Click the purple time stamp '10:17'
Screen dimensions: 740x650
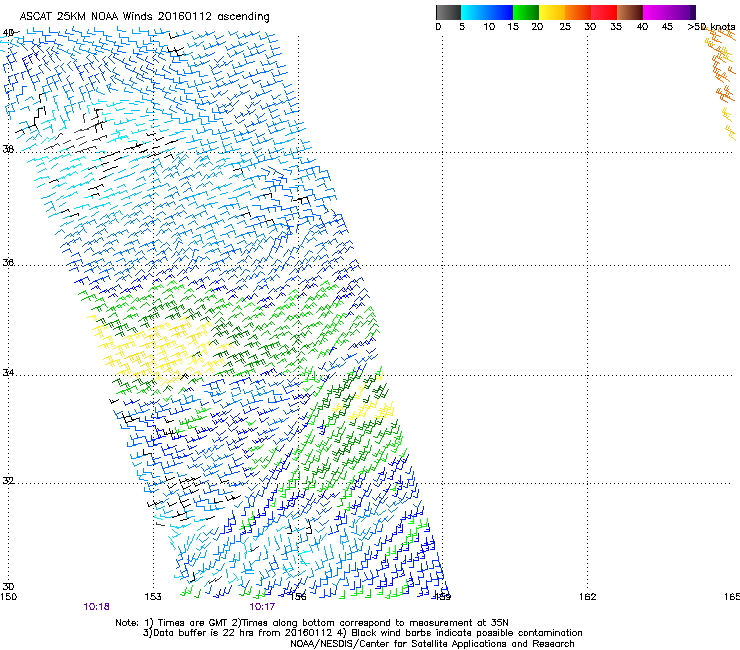point(262,607)
